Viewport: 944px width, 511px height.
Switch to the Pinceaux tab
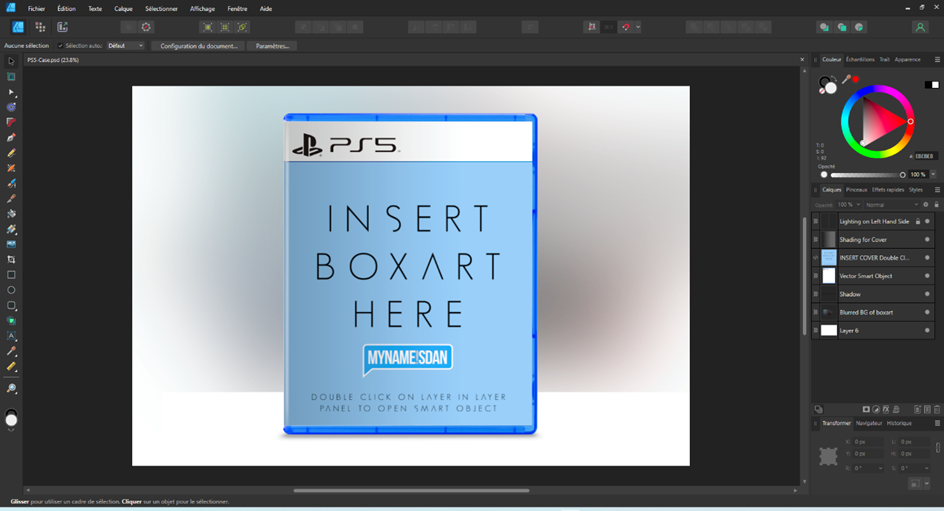pyautogui.click(x=856, y=189)
